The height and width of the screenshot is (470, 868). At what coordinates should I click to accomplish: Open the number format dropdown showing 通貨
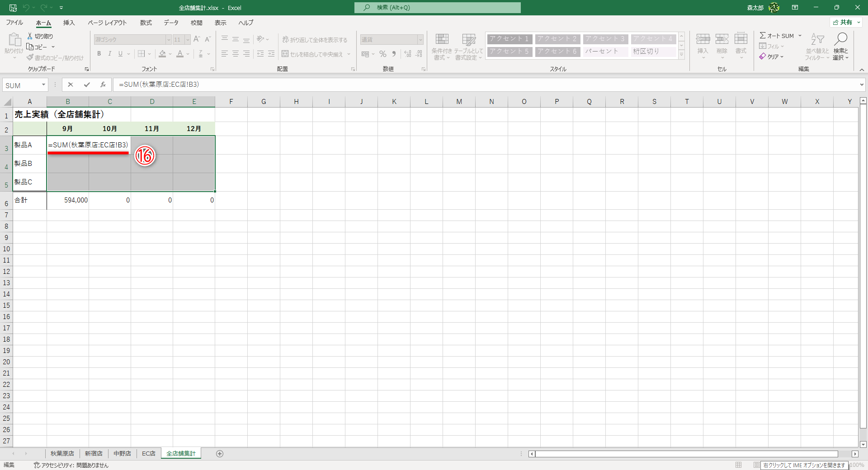(420, 39)
